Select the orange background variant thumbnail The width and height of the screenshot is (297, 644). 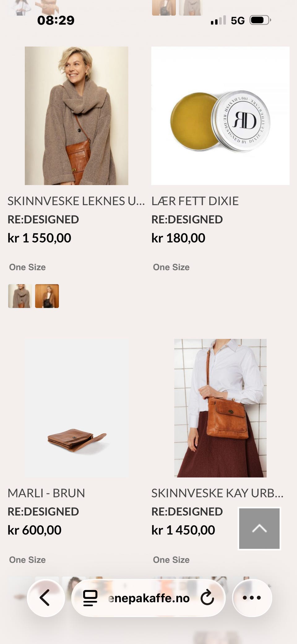(47, 296)
